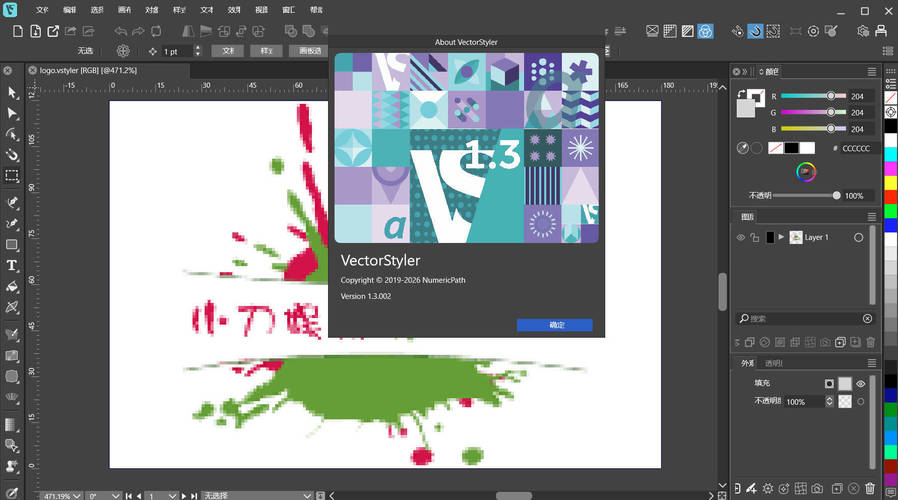Viewport: 898px width, 500px height.
Task: Toggle fill visibility eye in appearance panel
Action: coord(860,383)
